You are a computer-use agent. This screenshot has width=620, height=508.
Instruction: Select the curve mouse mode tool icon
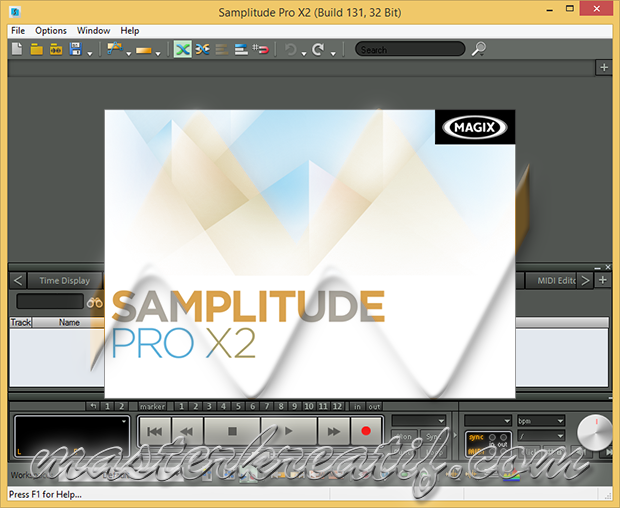click(x=115, y=49)
